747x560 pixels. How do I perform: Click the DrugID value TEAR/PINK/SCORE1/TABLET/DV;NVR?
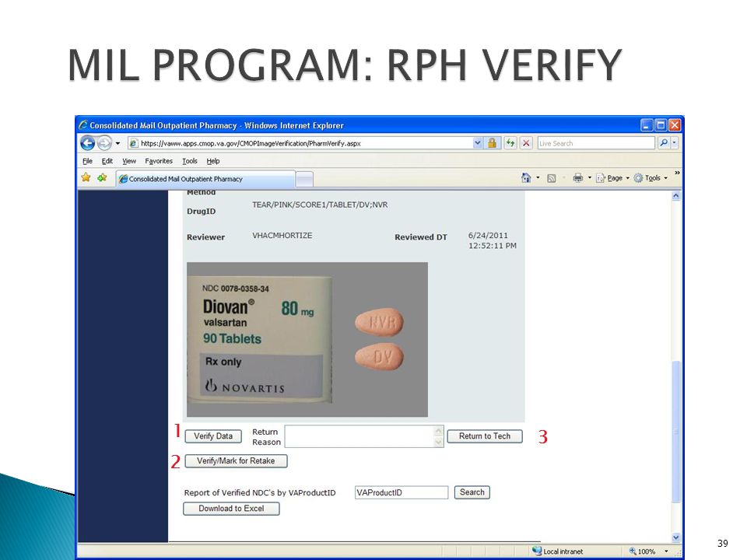point(320,205)
